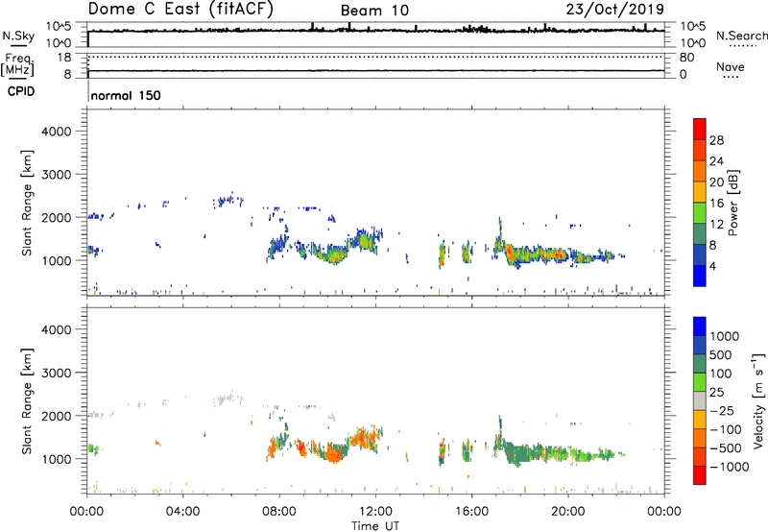Click the power panel 'Slant Range [km]' label
The image size is (768, 532).
(x=27, y=203)
